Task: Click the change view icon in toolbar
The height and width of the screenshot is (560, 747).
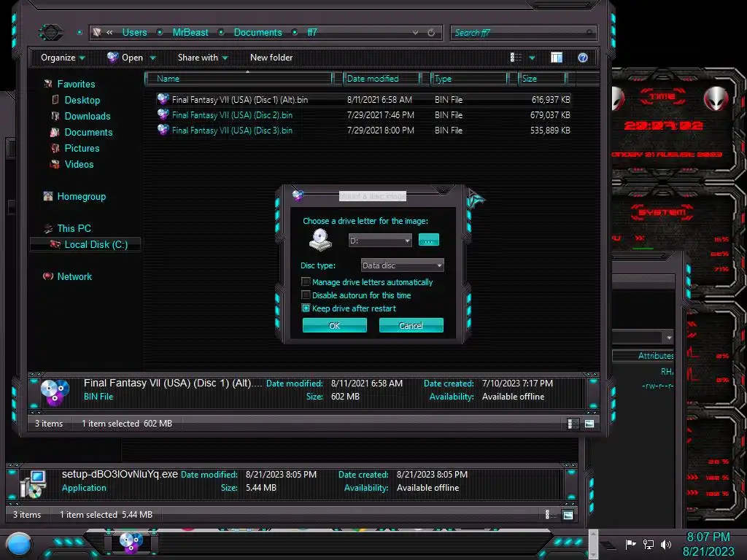Action: click(516, 58)
